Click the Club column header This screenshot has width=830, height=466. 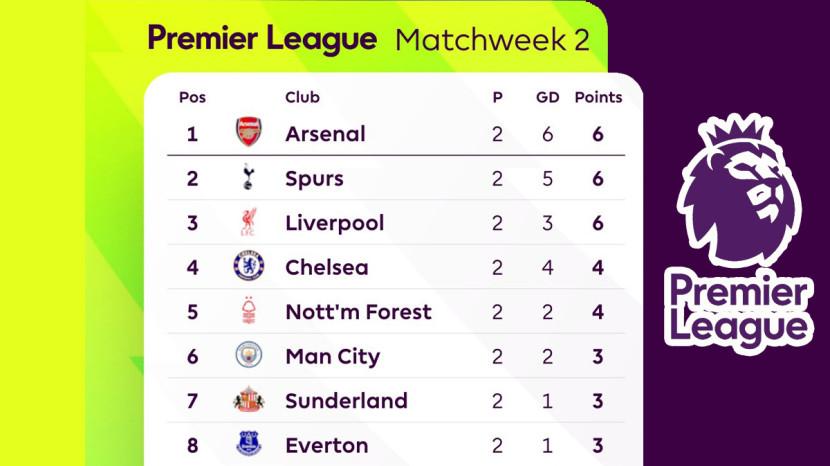[x=302, y=97]
